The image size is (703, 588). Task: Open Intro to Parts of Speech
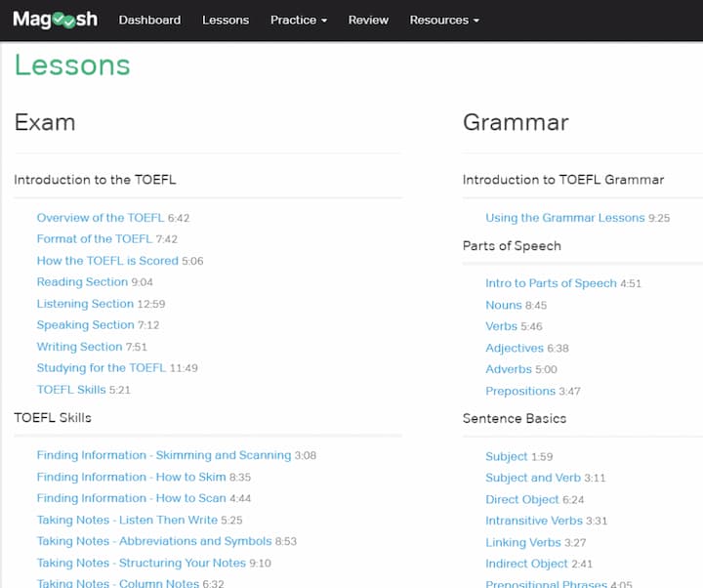[551, 283]
